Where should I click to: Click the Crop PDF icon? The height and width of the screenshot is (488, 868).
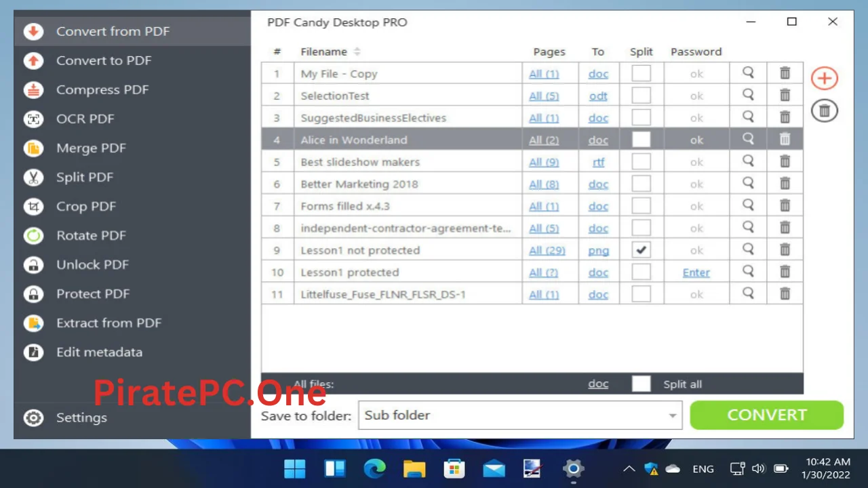pos(33,206)
